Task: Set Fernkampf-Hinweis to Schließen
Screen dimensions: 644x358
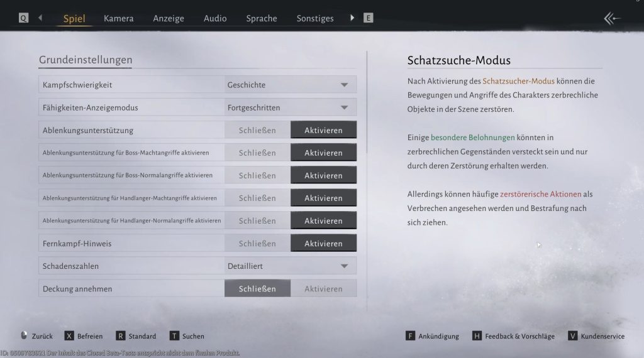Action: pos(257,244)
